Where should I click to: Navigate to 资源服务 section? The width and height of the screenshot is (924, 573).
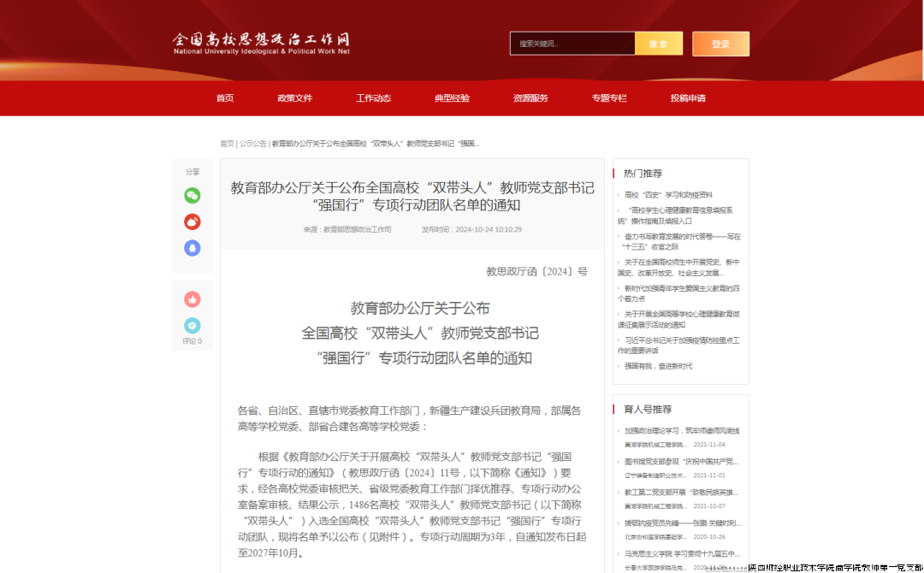point(530,98)
